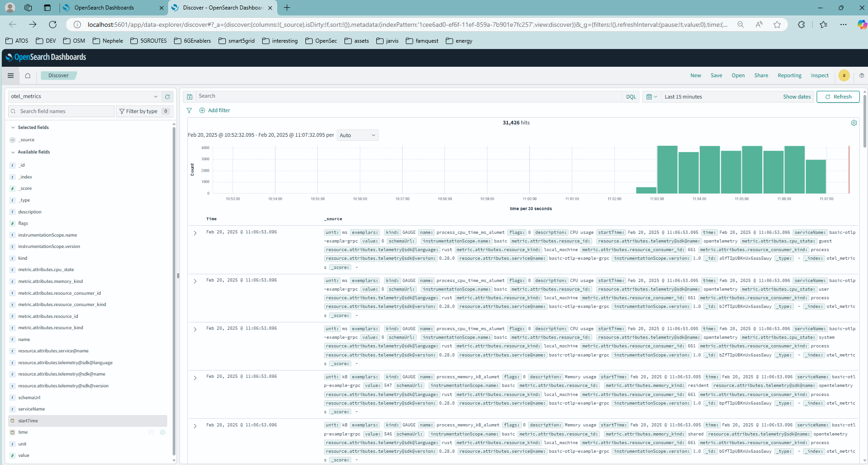Click the saved queries icon beside Search

[190, 97]
